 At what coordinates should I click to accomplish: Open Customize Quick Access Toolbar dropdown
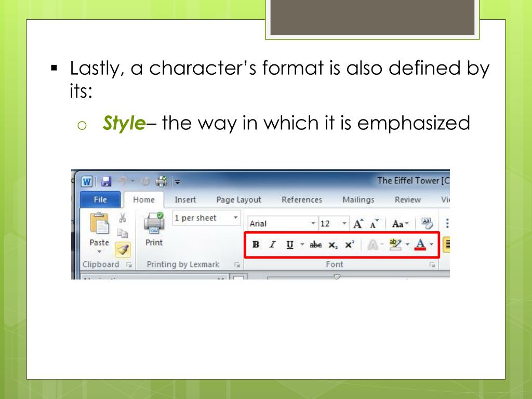[178, 182]
